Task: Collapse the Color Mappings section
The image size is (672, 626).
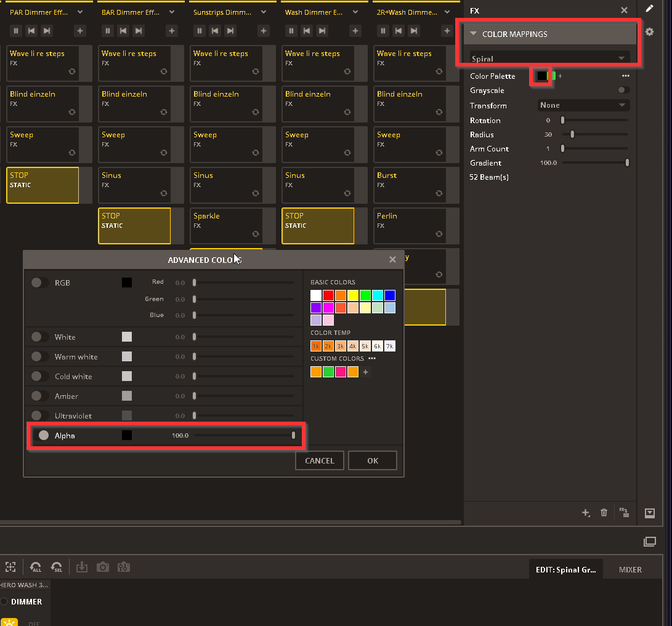Action: [x=473, y=33]
